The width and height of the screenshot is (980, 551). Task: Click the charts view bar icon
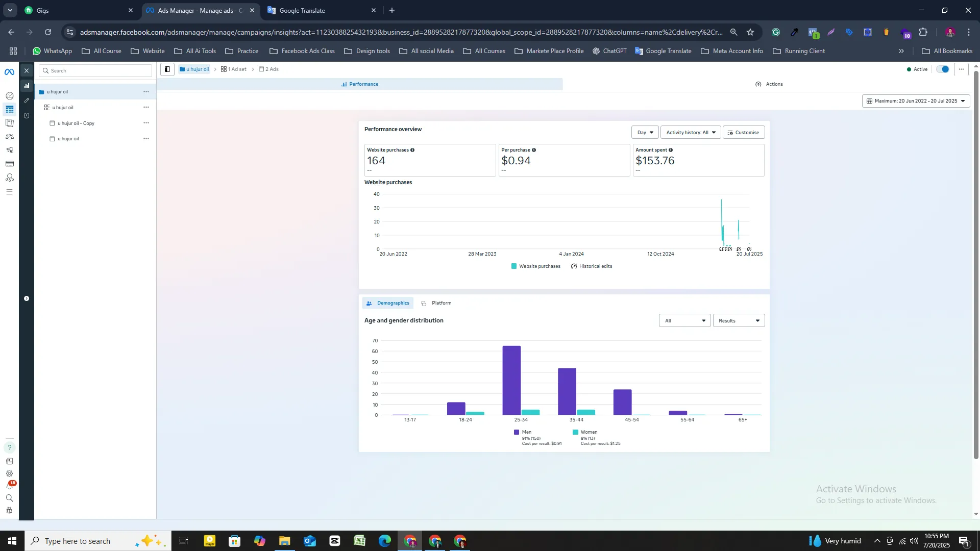click(x=27, y=86)
